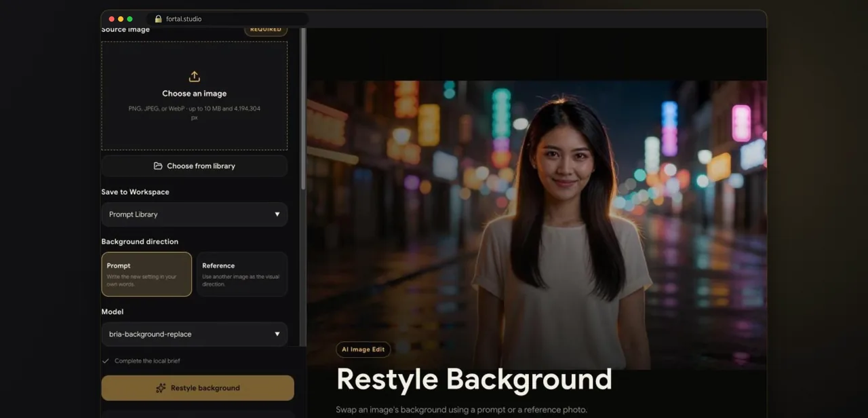Expand the bria-background-replace model dropdown
This screenshot has width=868, height=418.
click(x=194, y=334)
